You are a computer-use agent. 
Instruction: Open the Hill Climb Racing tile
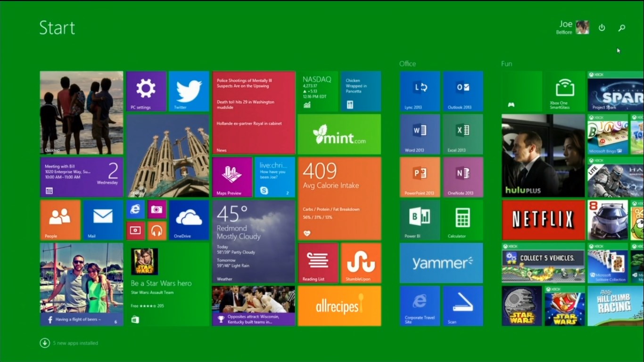[x=616, y=306]
